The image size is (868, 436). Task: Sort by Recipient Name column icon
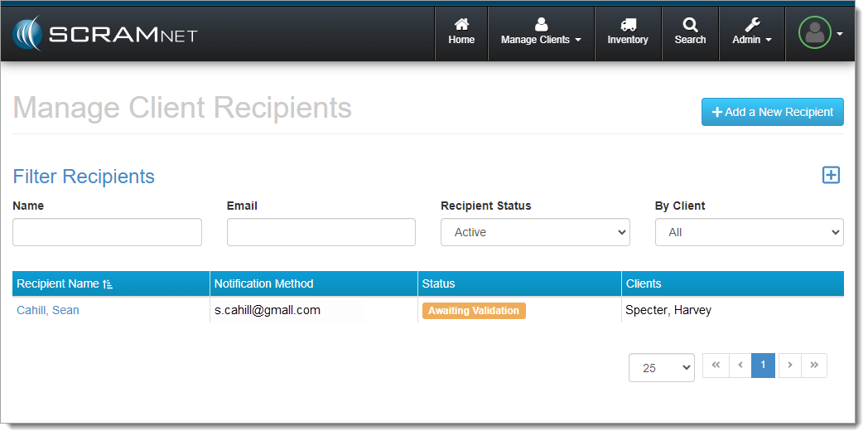[108, 284]
